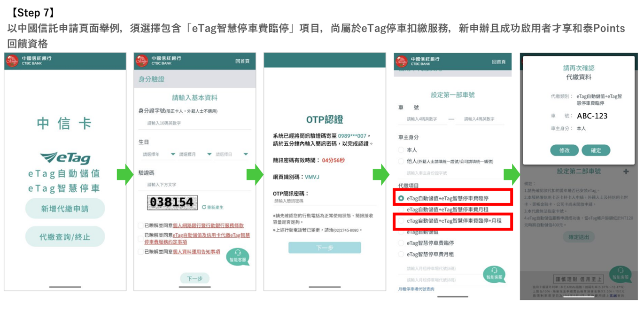Viewport: 644px width, 311px height.
Task: Tap 智能客服 chat icon on the confirmation screen
Action: (x=620, y=274)
